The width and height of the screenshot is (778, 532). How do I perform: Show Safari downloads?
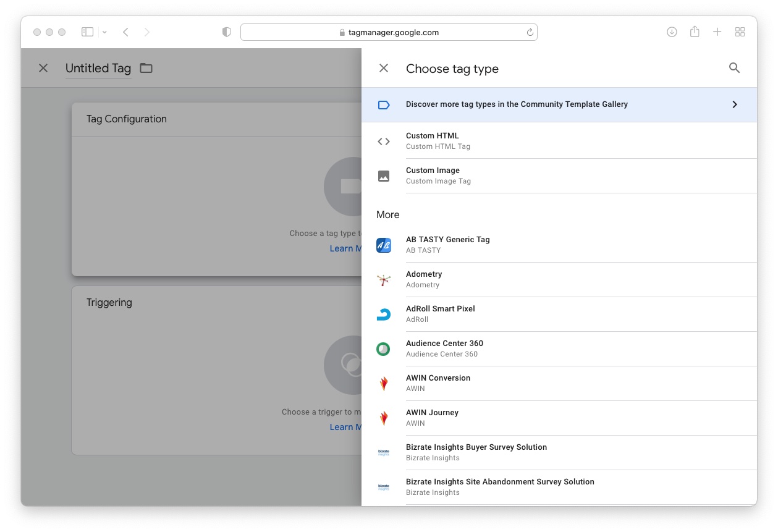[672, 32]
